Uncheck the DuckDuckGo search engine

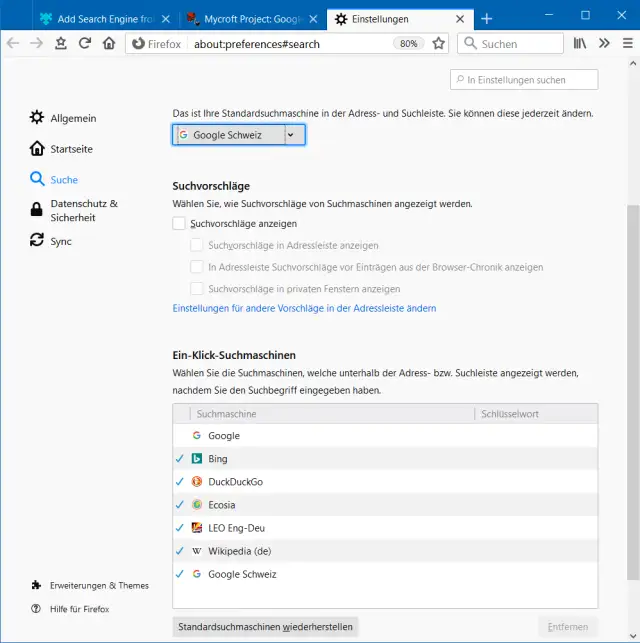[x=180, y=481]
